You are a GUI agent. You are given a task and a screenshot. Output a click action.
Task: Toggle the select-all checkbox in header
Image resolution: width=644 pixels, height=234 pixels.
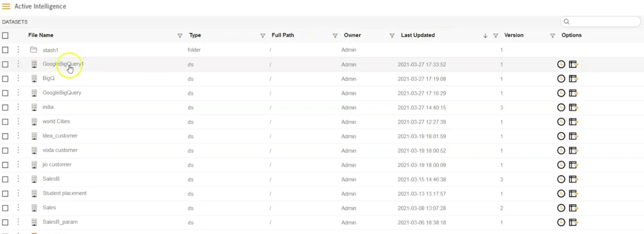tap(5, 36)
